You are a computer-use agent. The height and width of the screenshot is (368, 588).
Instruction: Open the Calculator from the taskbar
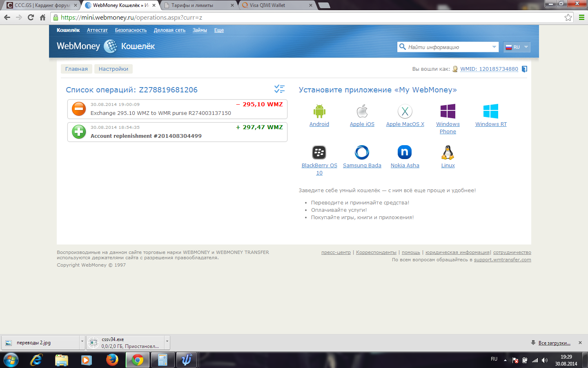(x=163, y=360)
